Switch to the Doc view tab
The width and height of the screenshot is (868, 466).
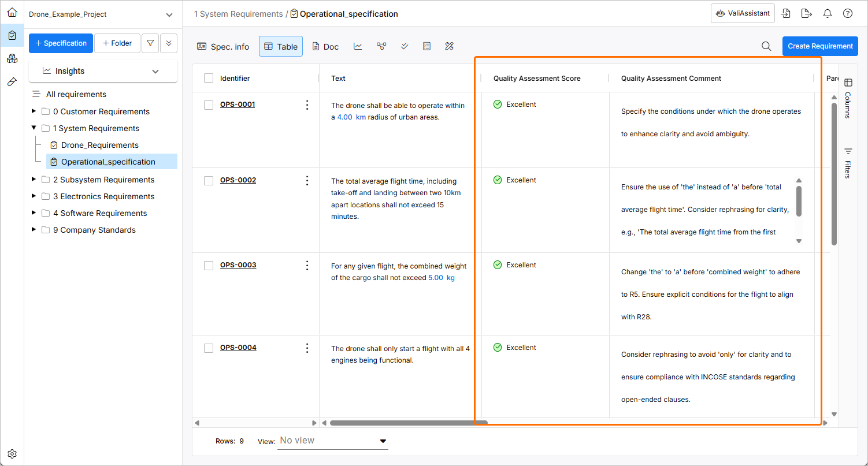point(325,46)
